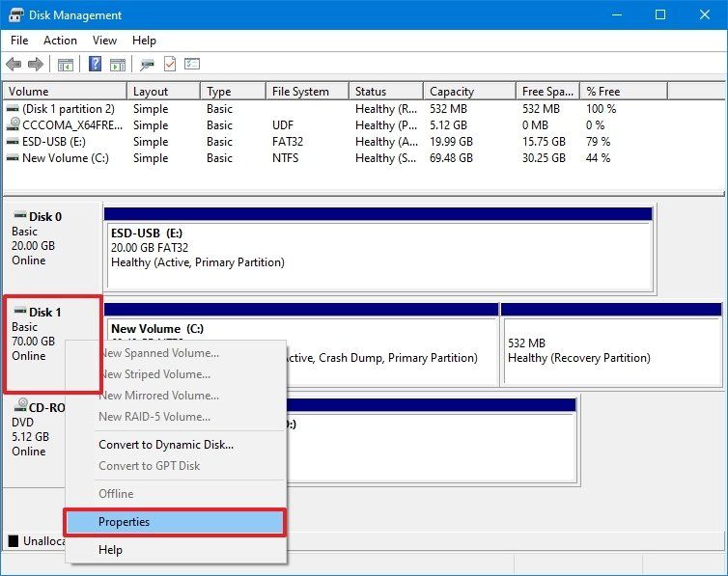This screenshot has height=576, width=728.
Task: Open the View menu
Action: click(x=104, y=41)
